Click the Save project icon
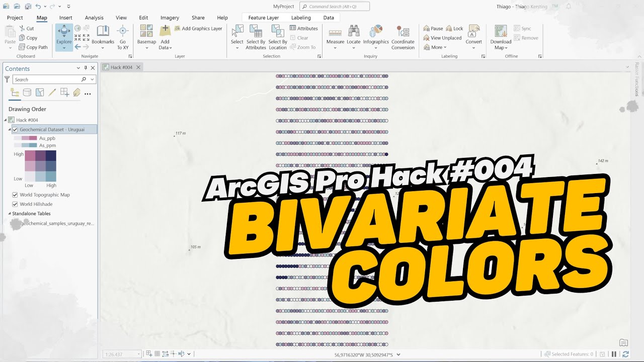The image size is (644, 362). point(28,6)
